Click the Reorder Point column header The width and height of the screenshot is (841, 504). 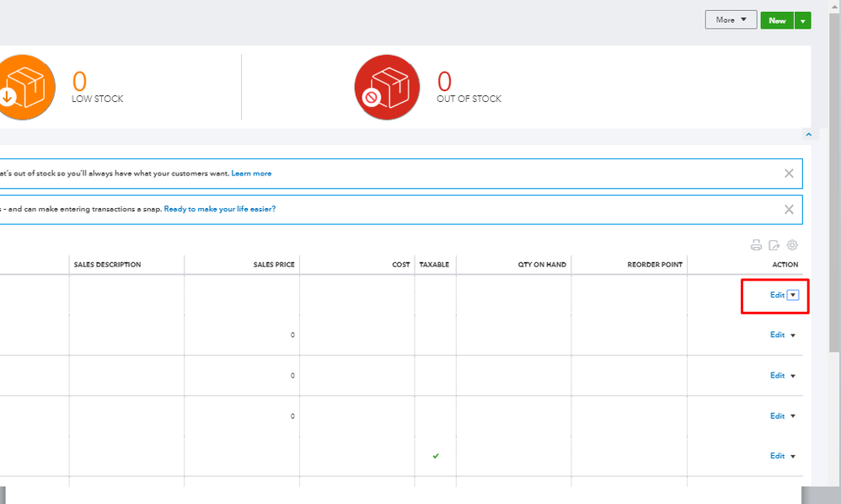(x=655, y=265)
